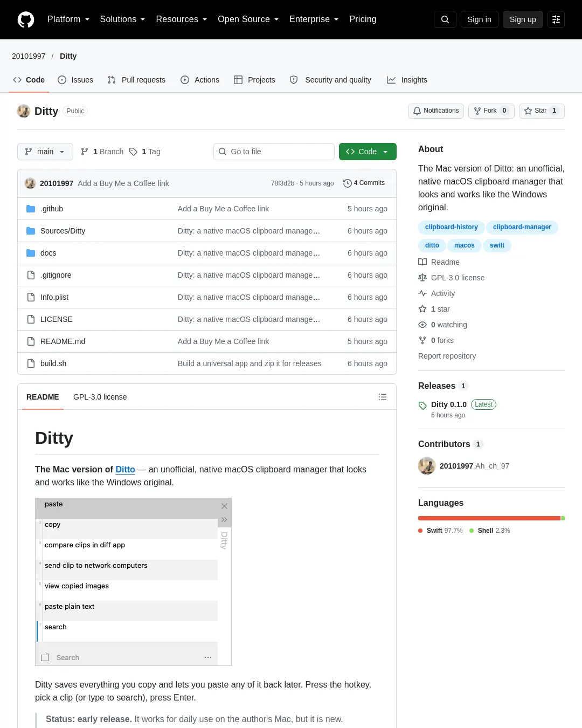Open the main branch selector dropdown

[45, 152]
